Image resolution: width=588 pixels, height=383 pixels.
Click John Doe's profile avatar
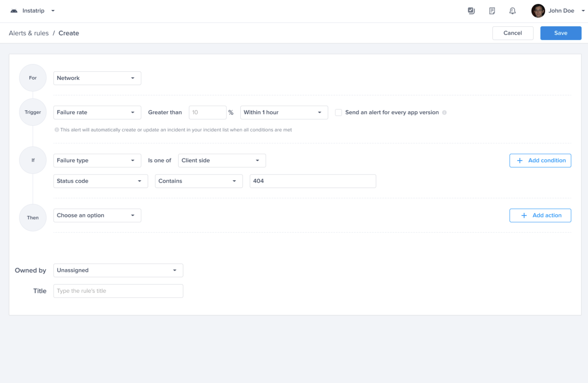click(x=538, y=11)
